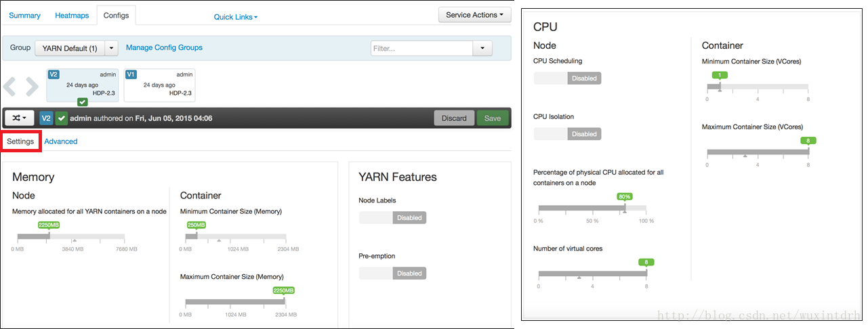
Task: Click the Number of virtual cores slider
Action: [x=592, y=273]
